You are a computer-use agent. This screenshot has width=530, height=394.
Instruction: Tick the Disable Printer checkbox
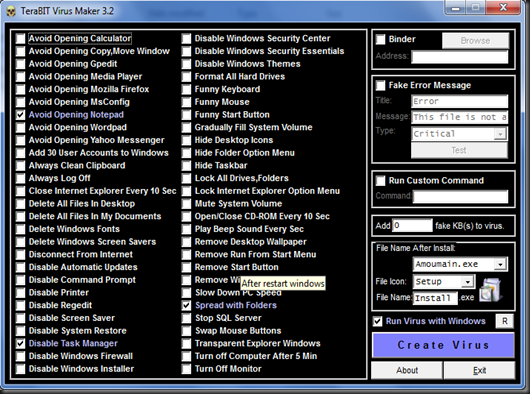pyautogui.click(x=21, y=293)
